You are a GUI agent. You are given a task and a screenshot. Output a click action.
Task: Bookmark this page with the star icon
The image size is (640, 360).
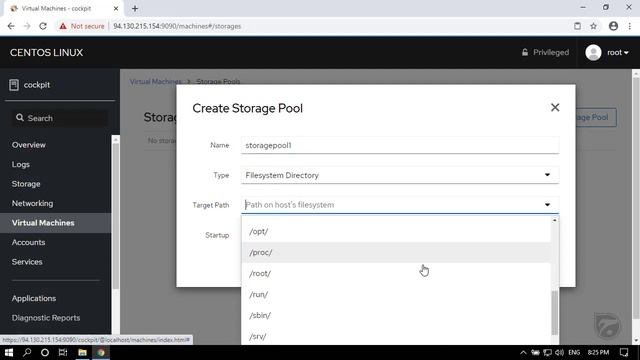tap(593, 26)
